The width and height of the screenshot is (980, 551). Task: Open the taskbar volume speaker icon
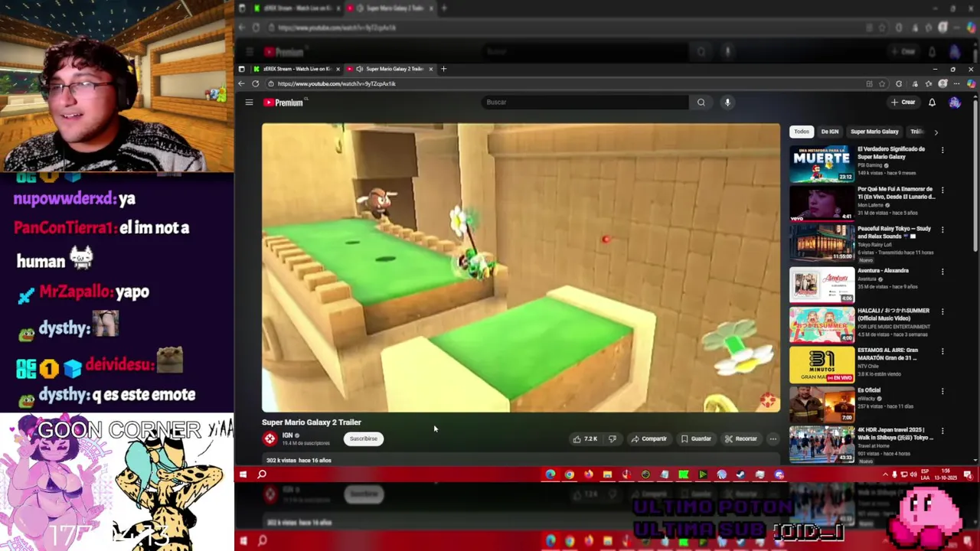[912, 474]
